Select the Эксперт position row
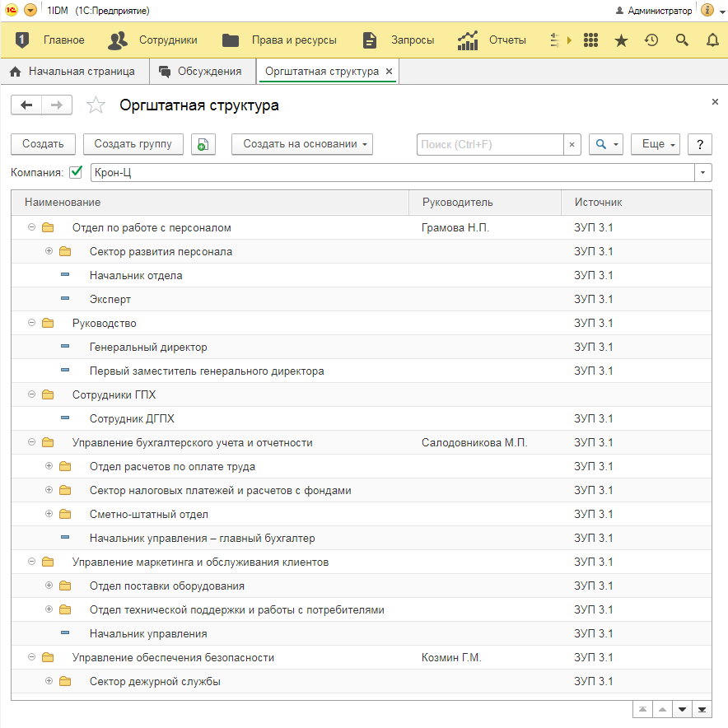This screenshot has height=728, width=728. (x=362, y=300)
